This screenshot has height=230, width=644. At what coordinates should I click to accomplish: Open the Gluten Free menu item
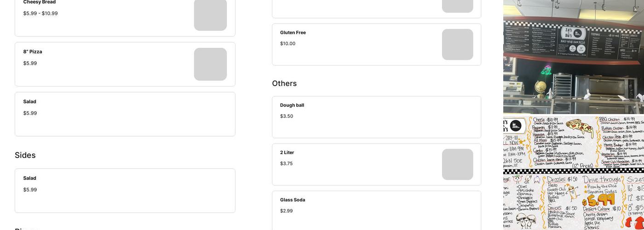293,33
